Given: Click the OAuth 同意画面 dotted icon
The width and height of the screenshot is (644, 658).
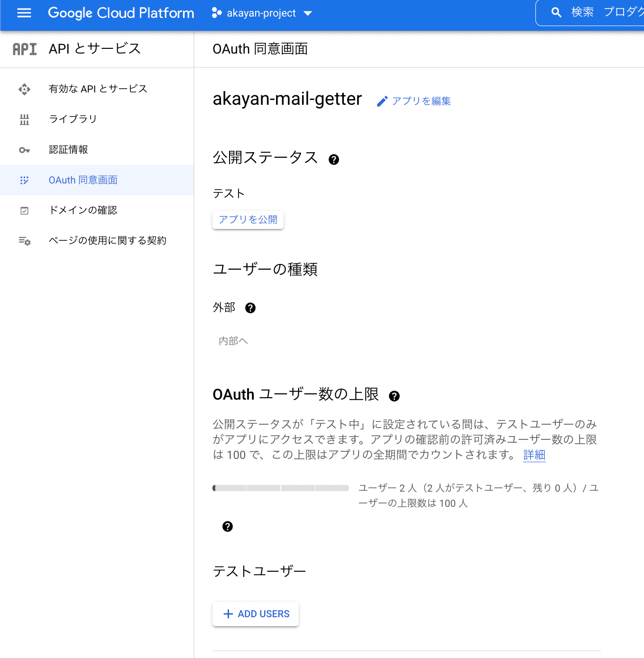Looking at the screenshot, I should (x=24, y=180).
